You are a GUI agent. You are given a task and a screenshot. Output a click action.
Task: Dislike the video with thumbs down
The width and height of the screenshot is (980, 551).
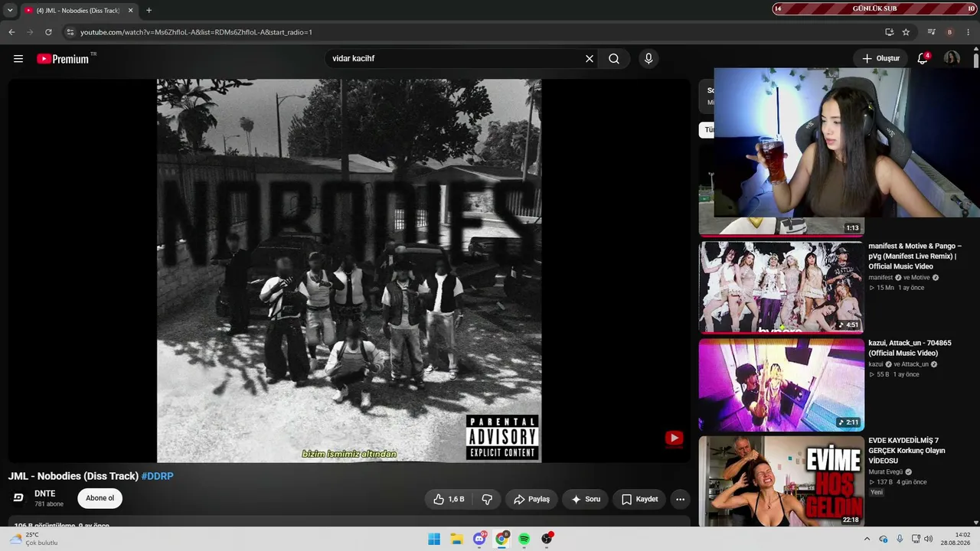(x=487, y=499)
